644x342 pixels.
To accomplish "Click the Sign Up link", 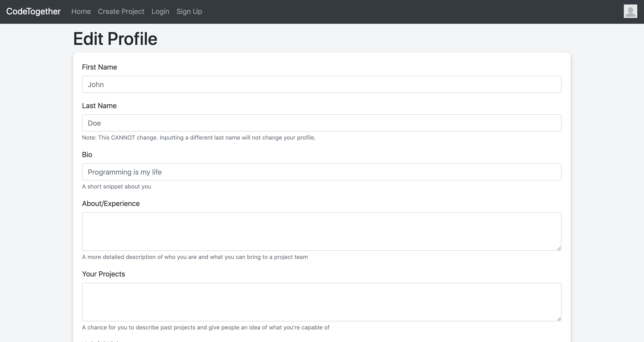I will coord(189,11).
